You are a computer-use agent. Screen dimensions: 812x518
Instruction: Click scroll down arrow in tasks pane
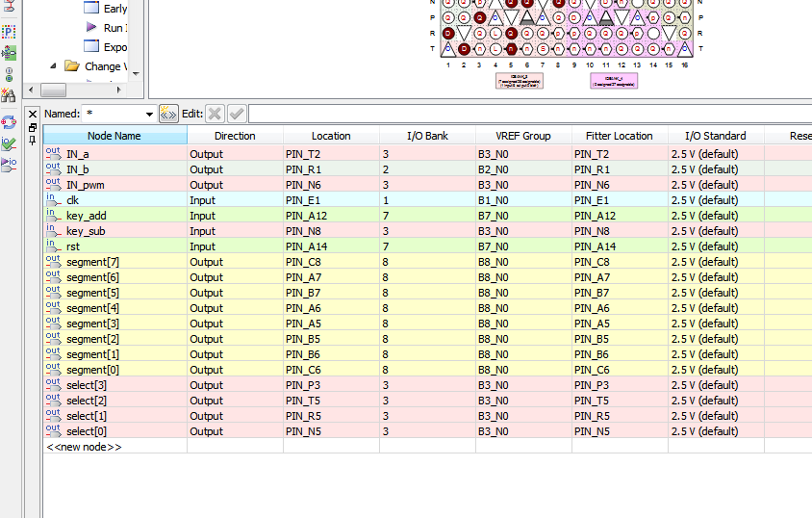pyautogui.click(x=135, y=73)
